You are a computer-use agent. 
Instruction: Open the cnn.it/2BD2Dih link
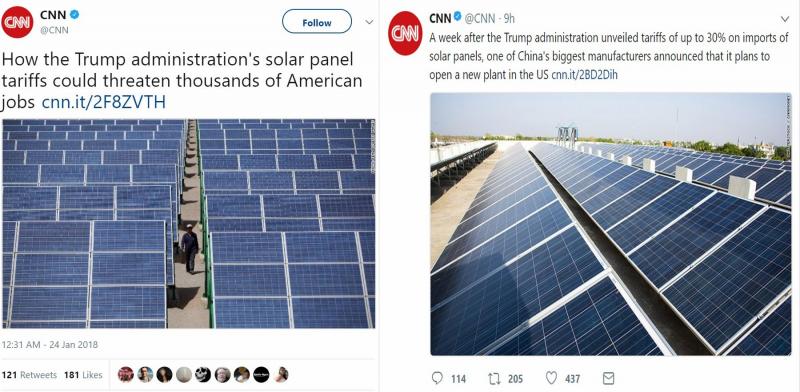584,76
